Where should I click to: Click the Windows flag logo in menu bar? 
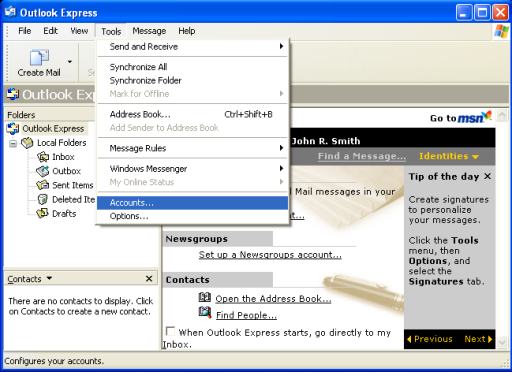pos(501,32)
